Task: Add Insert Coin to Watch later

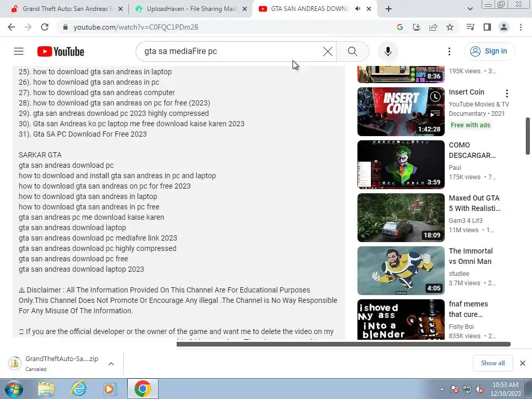Action: coord(435,97)
